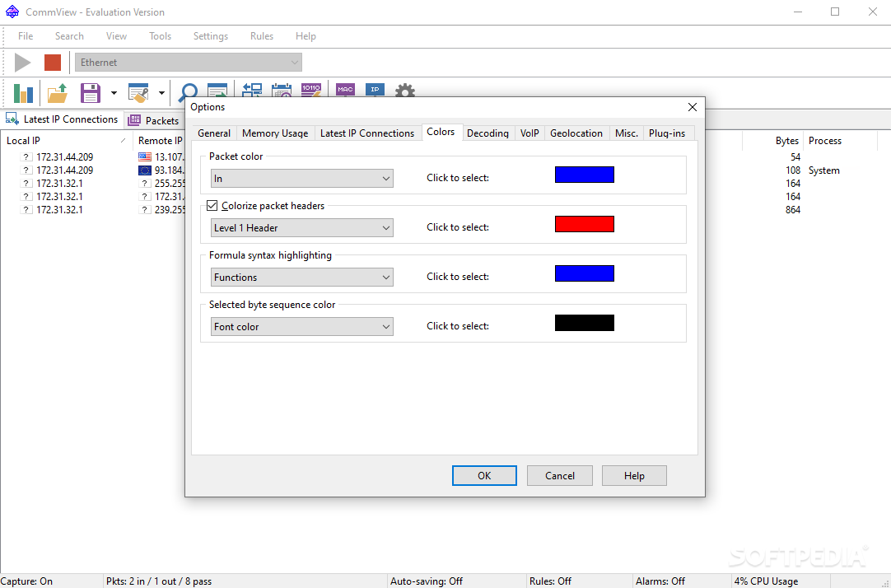Open the File menu

pyautogui.click(x=26, y=35)
